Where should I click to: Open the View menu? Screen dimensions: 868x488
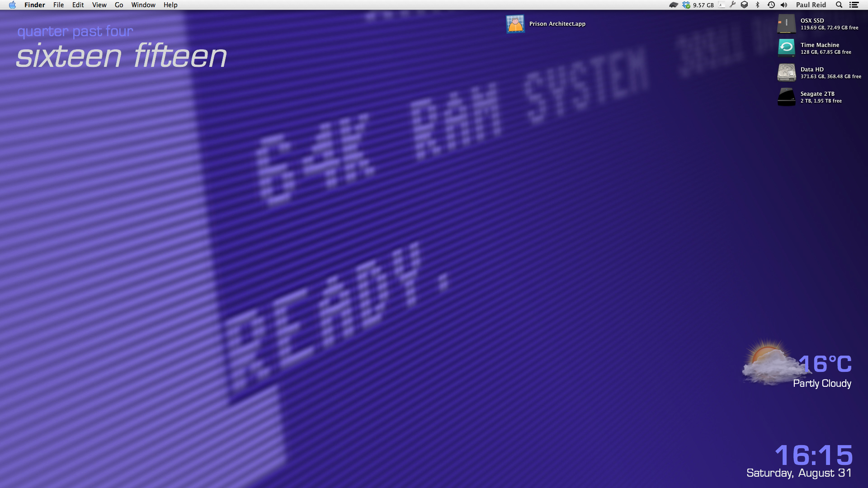99,5
